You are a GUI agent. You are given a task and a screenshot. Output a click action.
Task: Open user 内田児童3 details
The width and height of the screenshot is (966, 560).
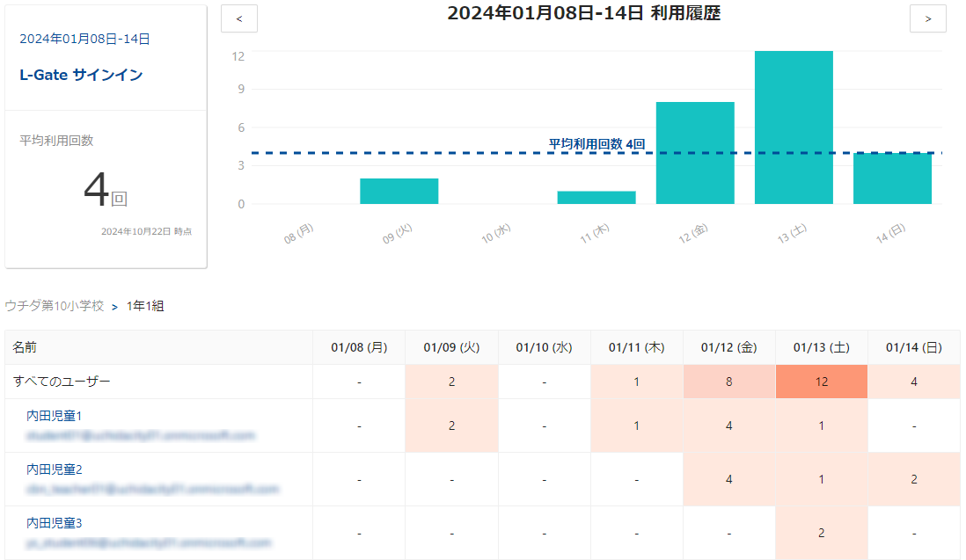point(55,523)
